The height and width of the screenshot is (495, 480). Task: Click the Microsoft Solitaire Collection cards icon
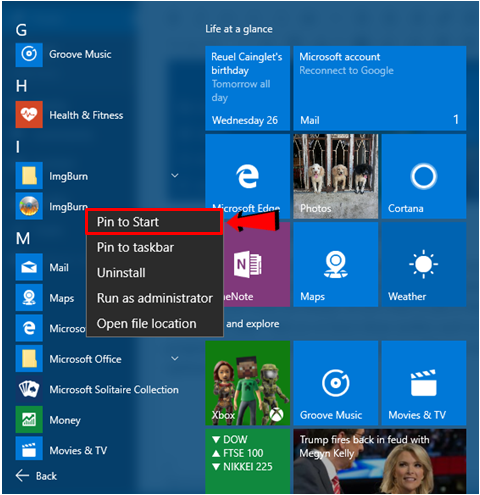pyautogui.click(x=29, y=389)
